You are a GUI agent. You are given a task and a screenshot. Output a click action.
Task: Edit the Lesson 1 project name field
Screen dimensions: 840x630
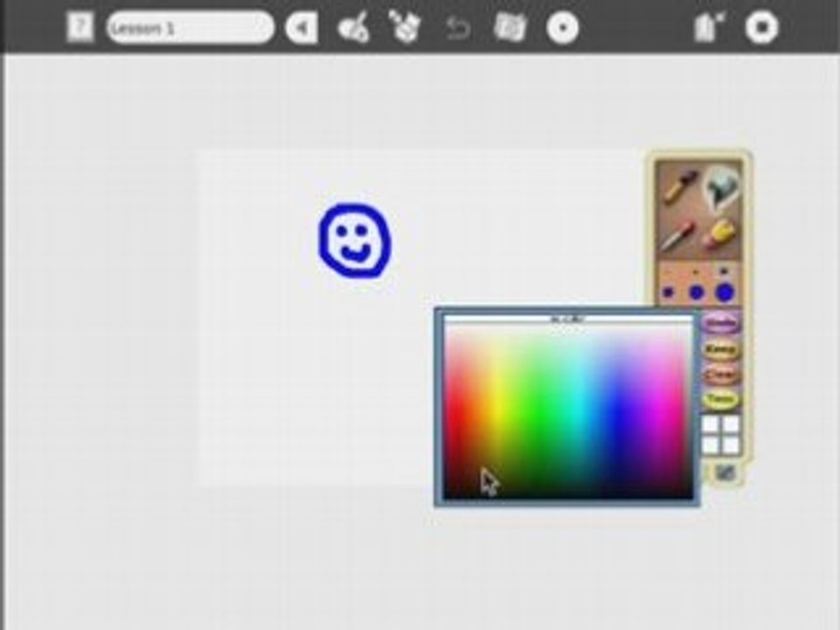(190, 27)
